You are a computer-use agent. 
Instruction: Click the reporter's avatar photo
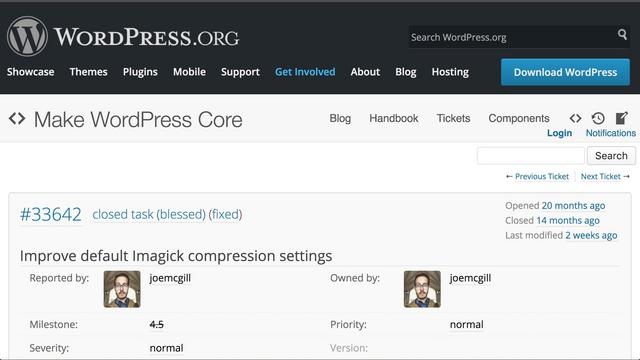tap(122, 289)
